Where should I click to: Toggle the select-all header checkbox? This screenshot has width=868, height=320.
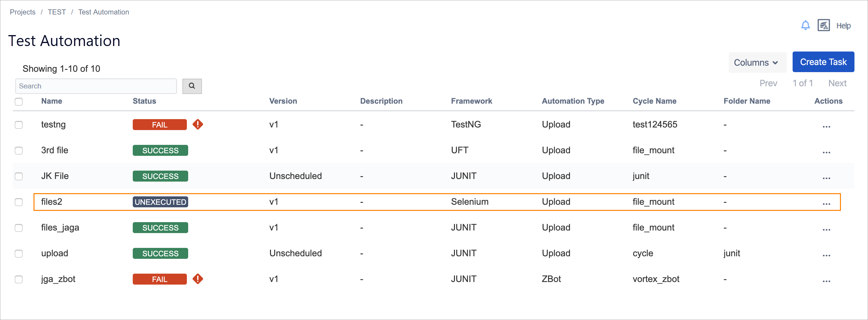pos(19,101)
